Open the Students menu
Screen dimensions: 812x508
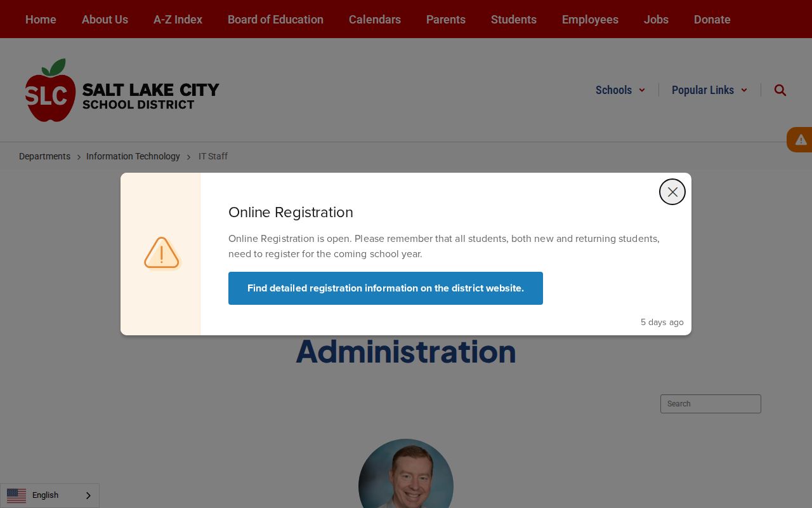point(514,20)
